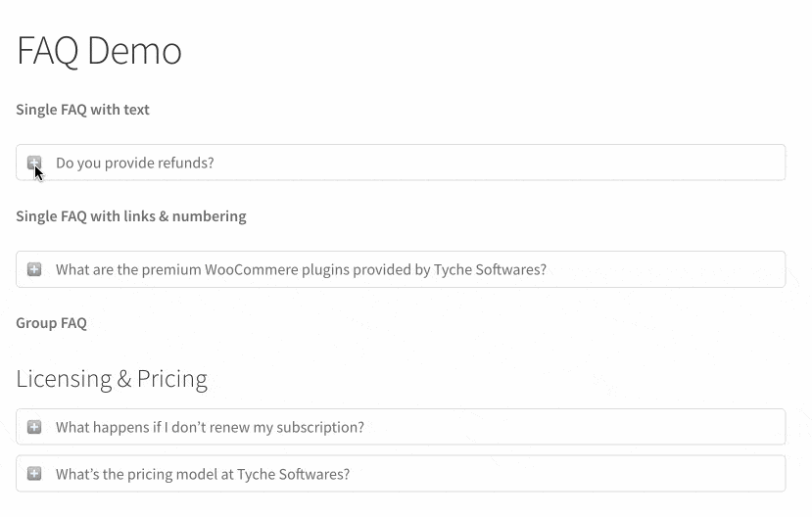The height and width of the screenshot is (517, 812).
Task: Click the 'Group FAQ' heading
Action: pyautogui.click(x=51, y=323)
